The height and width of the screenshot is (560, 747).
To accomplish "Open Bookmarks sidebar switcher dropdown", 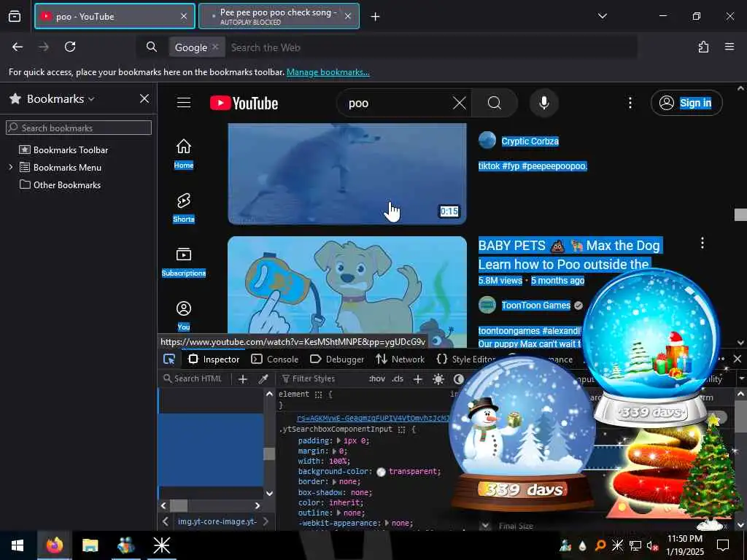I will coord(61,98).
